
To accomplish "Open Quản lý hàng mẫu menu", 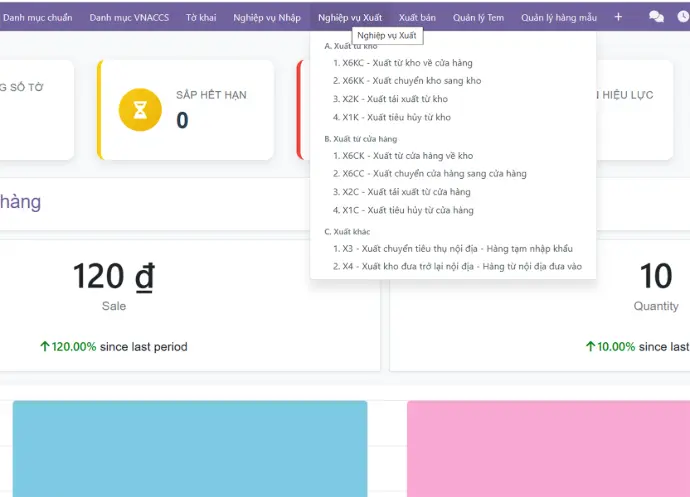I will (x=559, y=18).
